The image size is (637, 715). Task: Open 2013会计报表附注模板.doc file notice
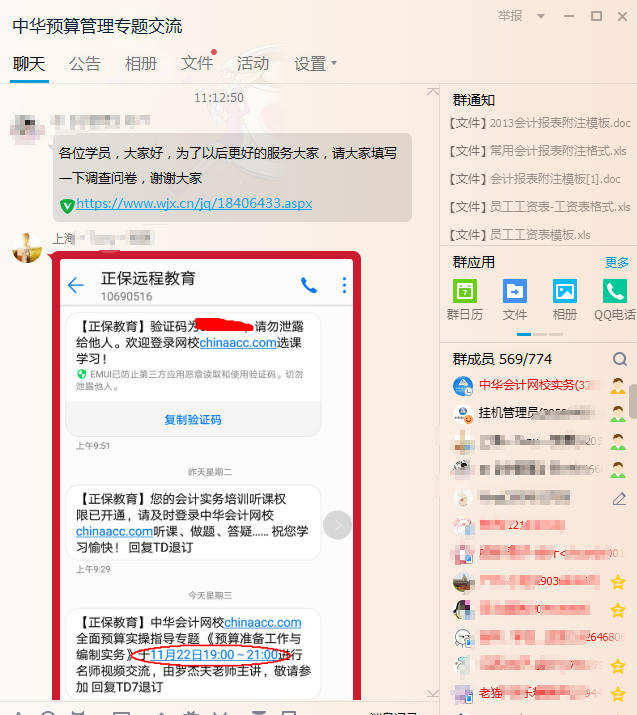pos(539,123)
